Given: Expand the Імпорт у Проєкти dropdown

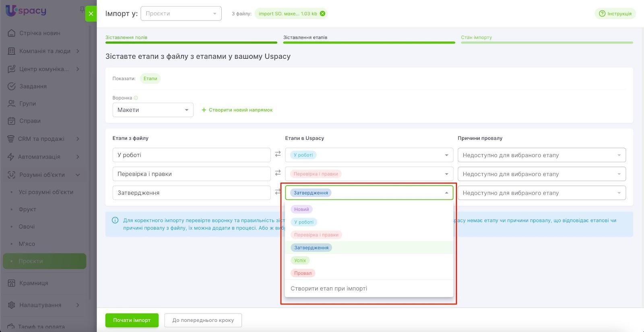Looking at the screenshot, I should coord(181,14).
